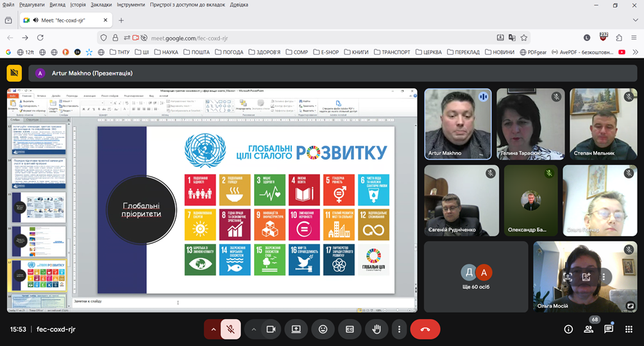Open the meeting details info icon
Screen dimensions: 644x346
[x=568, y=329]
